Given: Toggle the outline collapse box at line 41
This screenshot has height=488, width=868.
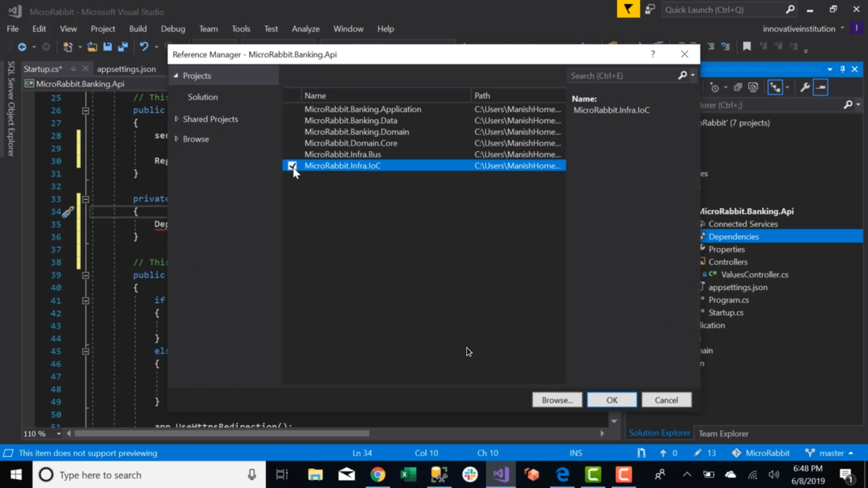Looking at the screenshot, I should click(x=85, y=301).
